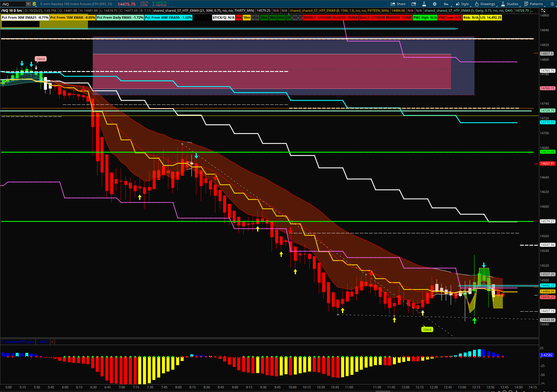The height and width of the screenshot is (392, 557).
Task: Click blue histogram value 3.42582
Action: point(547,355)
